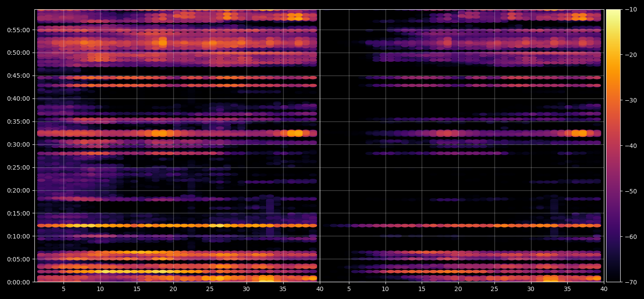The image size is (644, 299).
Task: Click the 0:55:00 y-axis tick label
Action: [x=19, y=30]
